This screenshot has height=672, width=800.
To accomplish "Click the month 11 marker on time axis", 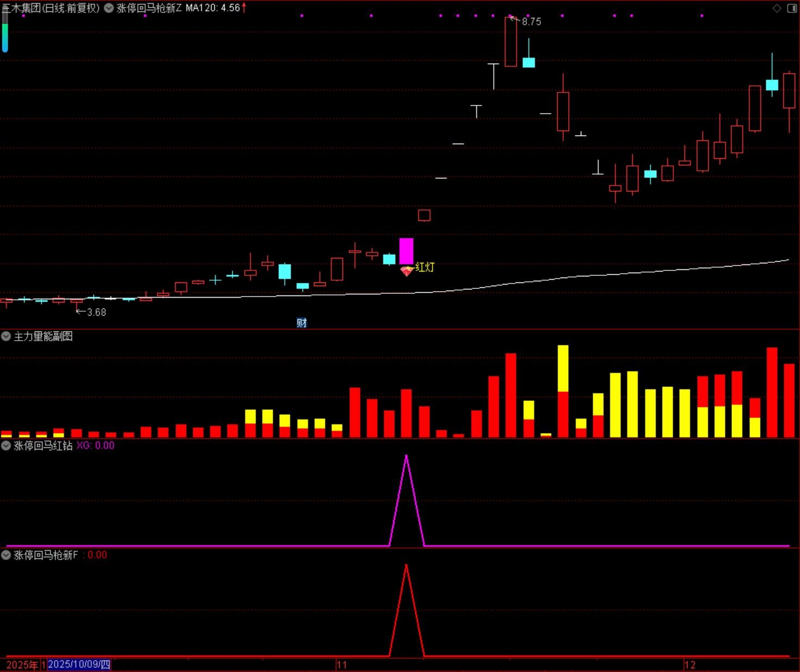I will (342, 665).
